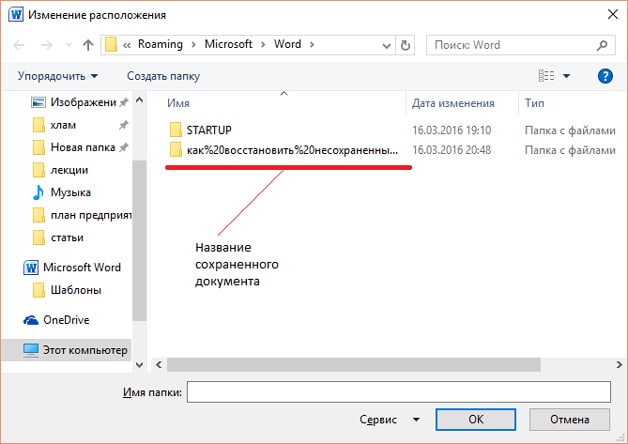
Task: Open the view options dropdown arrow
Action: tap(566, 76)
